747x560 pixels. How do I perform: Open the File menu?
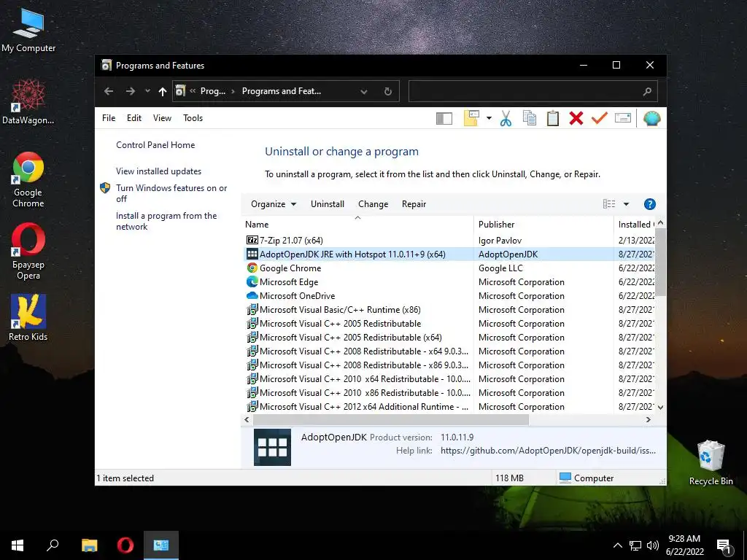(109, 117)
